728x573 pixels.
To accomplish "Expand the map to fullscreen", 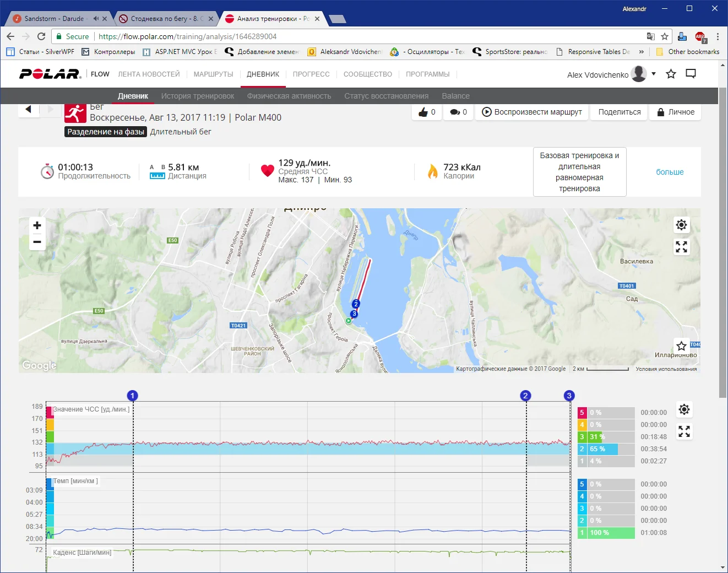I will [681, 247].
